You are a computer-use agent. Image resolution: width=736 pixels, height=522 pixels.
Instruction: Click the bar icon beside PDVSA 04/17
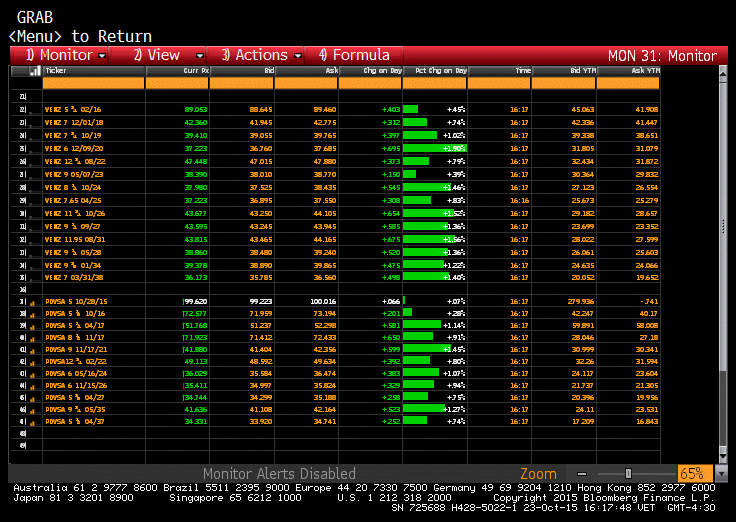[32, 327]
